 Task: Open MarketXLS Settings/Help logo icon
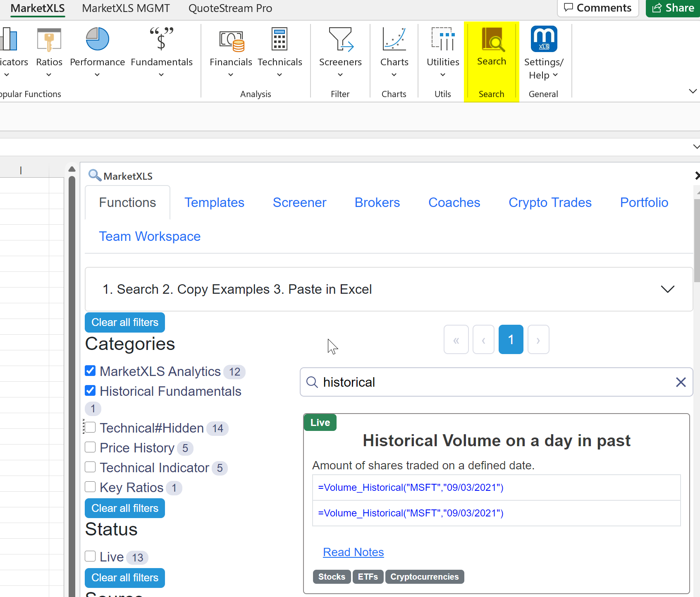point(544,39)
